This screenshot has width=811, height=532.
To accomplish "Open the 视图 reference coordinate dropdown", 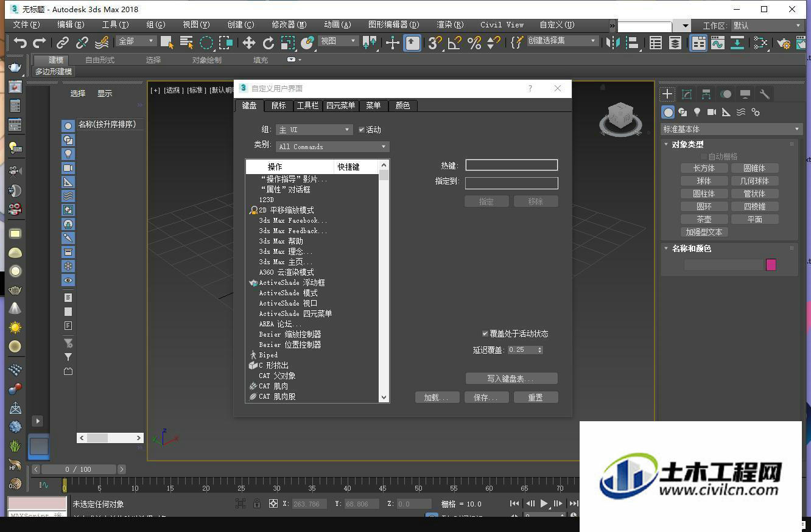I will point(339,41).
